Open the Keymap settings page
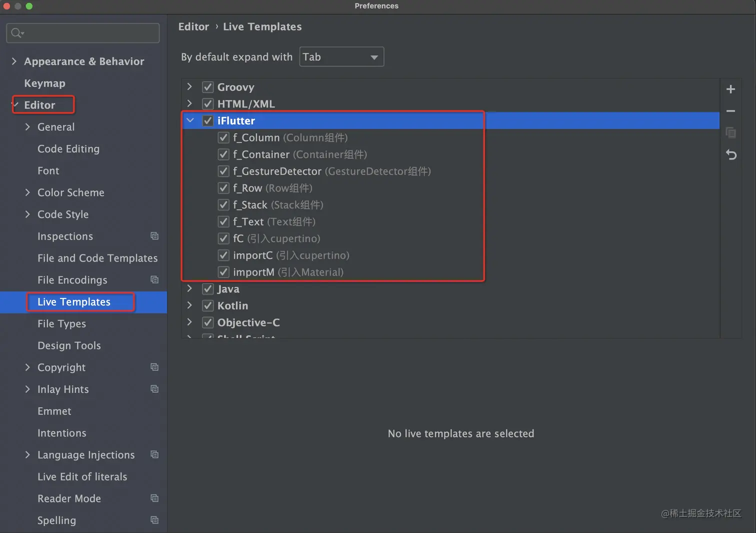756x533 pixels. 44,83
